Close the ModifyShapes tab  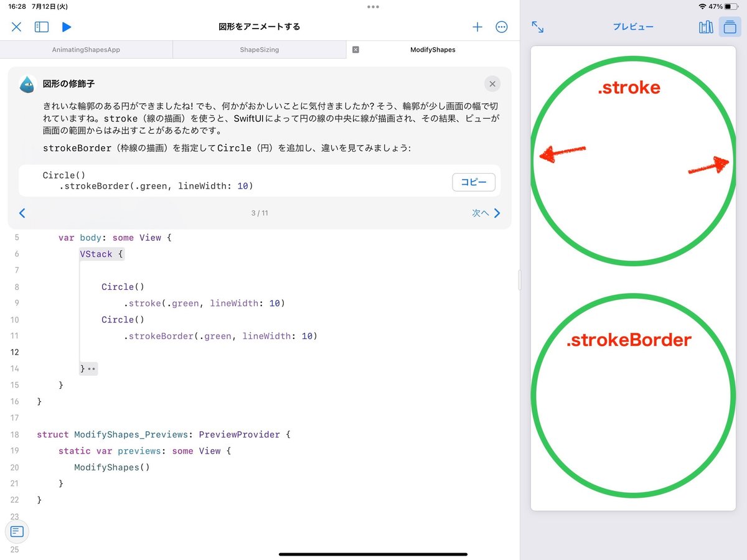pos(355,50)
